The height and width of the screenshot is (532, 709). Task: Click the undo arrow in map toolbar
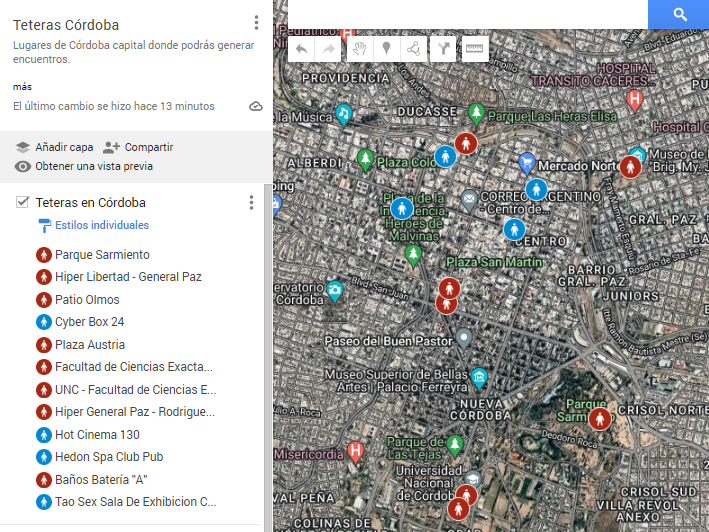(x=302, y=49)
